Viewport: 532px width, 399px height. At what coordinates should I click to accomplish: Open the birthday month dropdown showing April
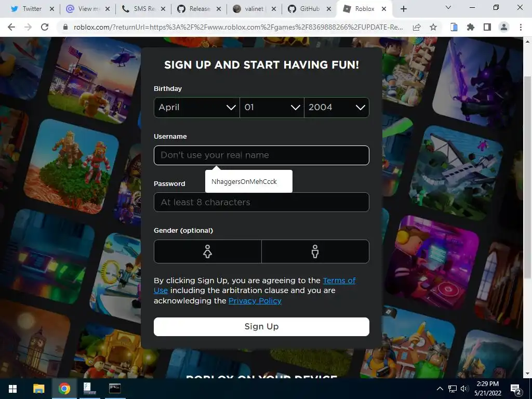point(197,108)
